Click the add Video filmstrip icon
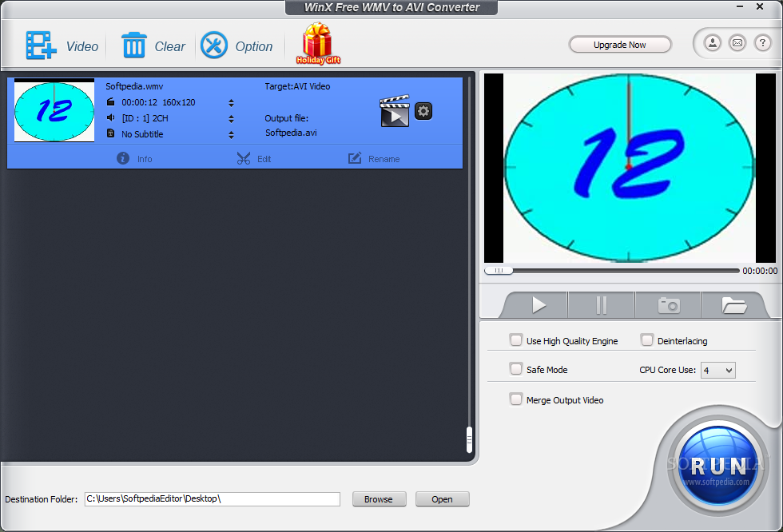 [41, 46]
